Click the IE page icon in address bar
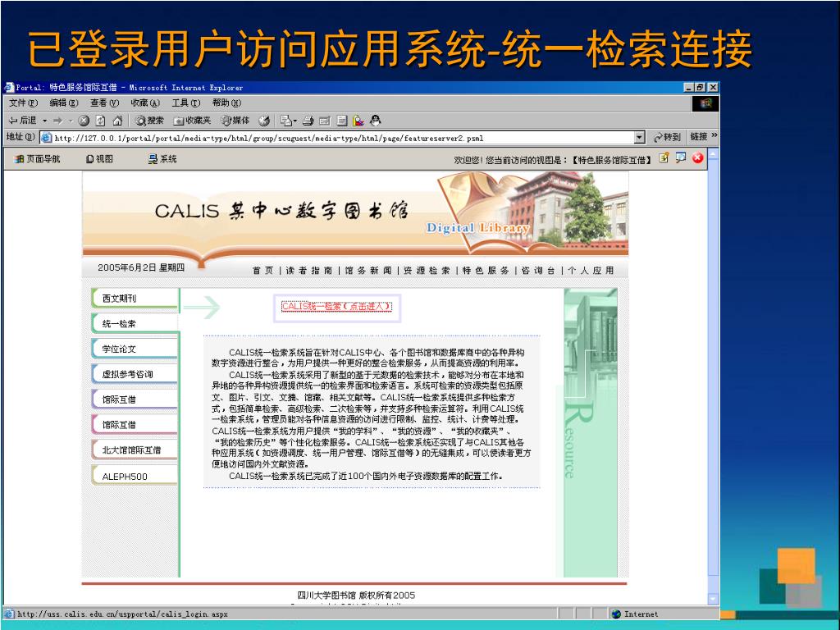 click(46, 138)
